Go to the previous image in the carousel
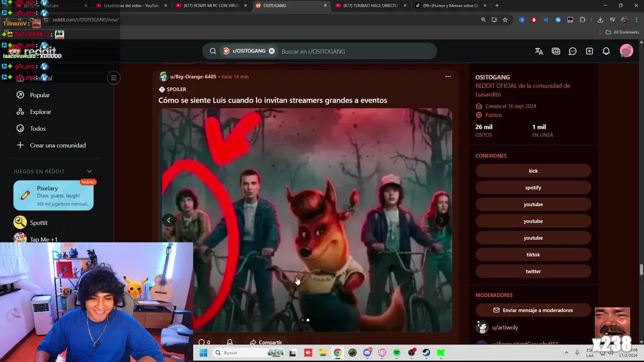This screenshot has width=644, height=362. coord(169,220)
